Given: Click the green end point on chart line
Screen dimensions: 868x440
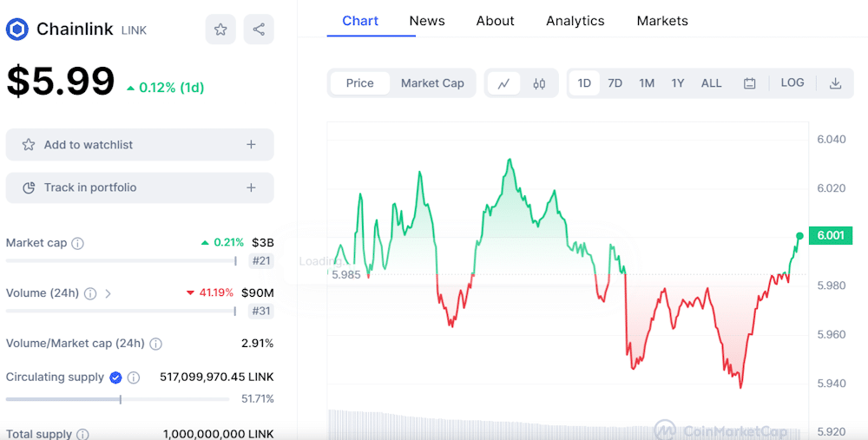Looking at the screenshot, I should pyautogui.click(x=799, y=236).
